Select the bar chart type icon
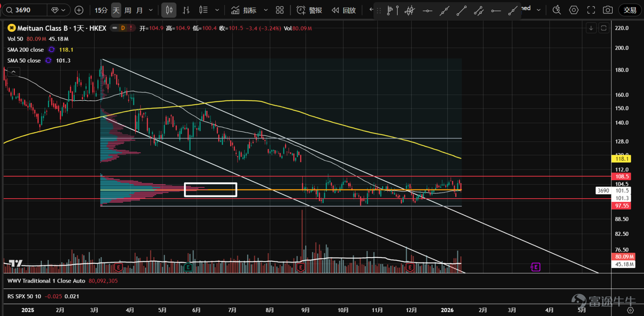Image resolution: width=644 pixels, height=316 pixels. coord(186,10)
